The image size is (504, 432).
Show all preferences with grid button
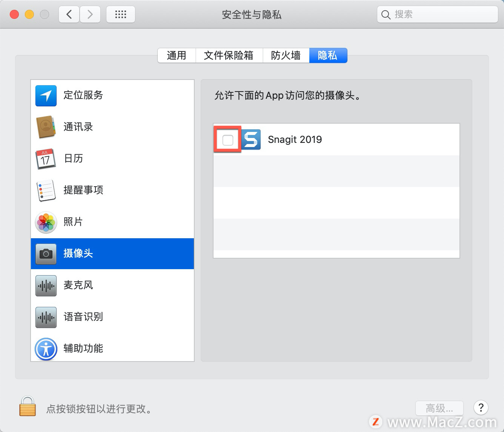(121, 15)
